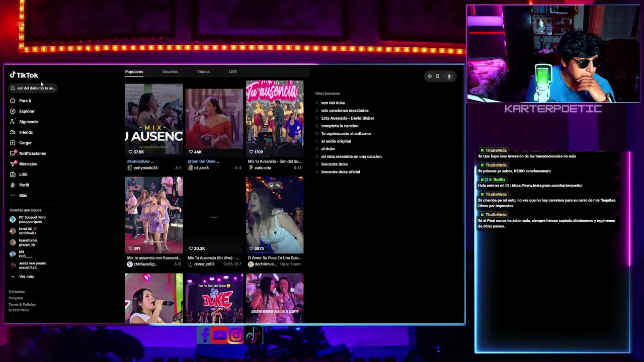Open Jesús ven pronto followed account
This screenshot has width=644, height=362.
pos(28,265)
